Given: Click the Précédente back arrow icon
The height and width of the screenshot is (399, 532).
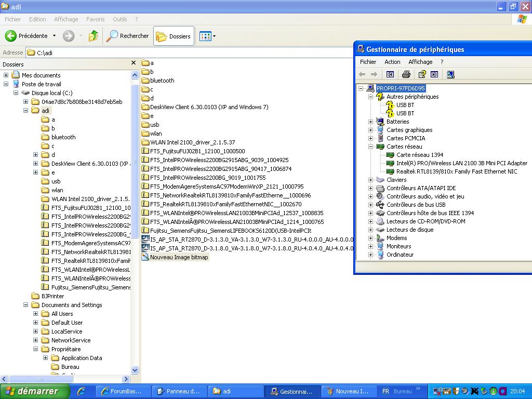Looking at the screenshot, I should pos(10,36).
